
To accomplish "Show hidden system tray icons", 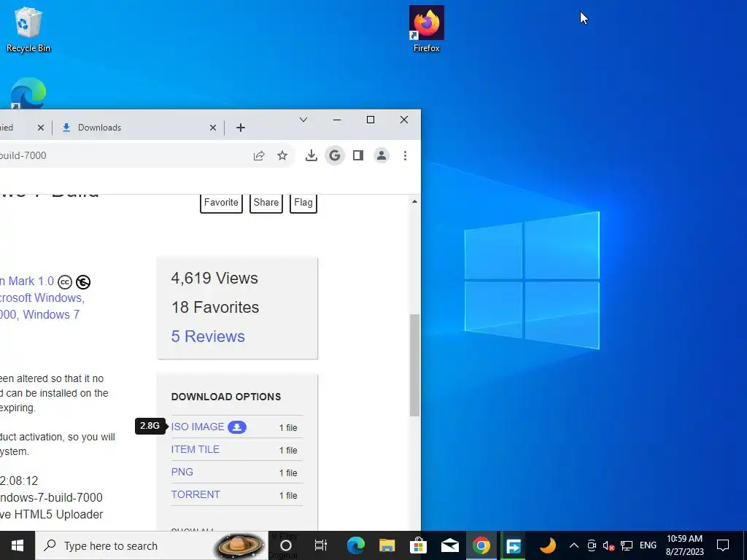I will point(574,545).
